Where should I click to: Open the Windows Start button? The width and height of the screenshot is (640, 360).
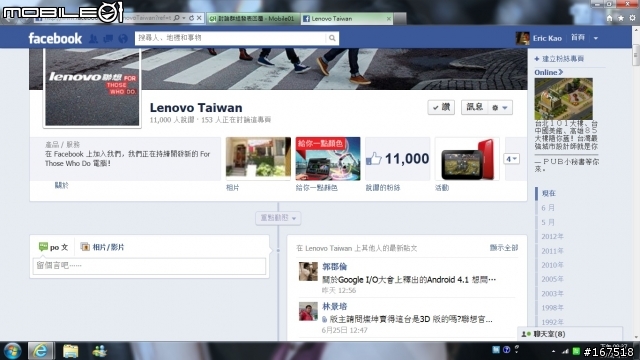tap(12, 351)
